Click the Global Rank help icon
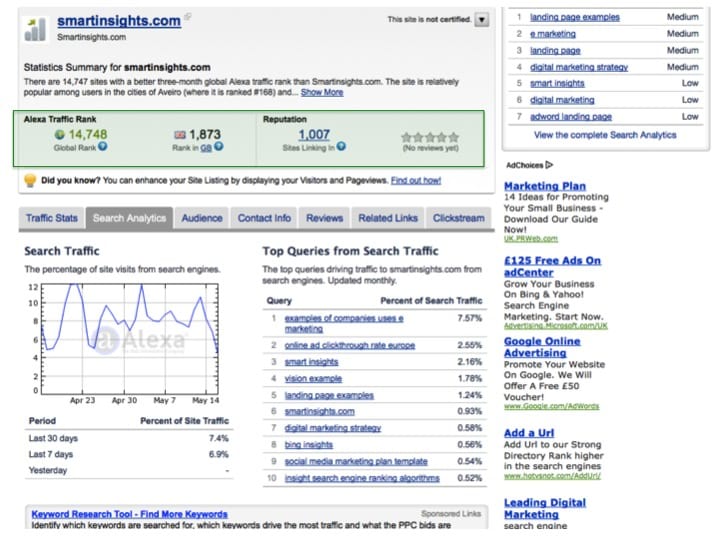The image size is (720, 540). point(102,147)
